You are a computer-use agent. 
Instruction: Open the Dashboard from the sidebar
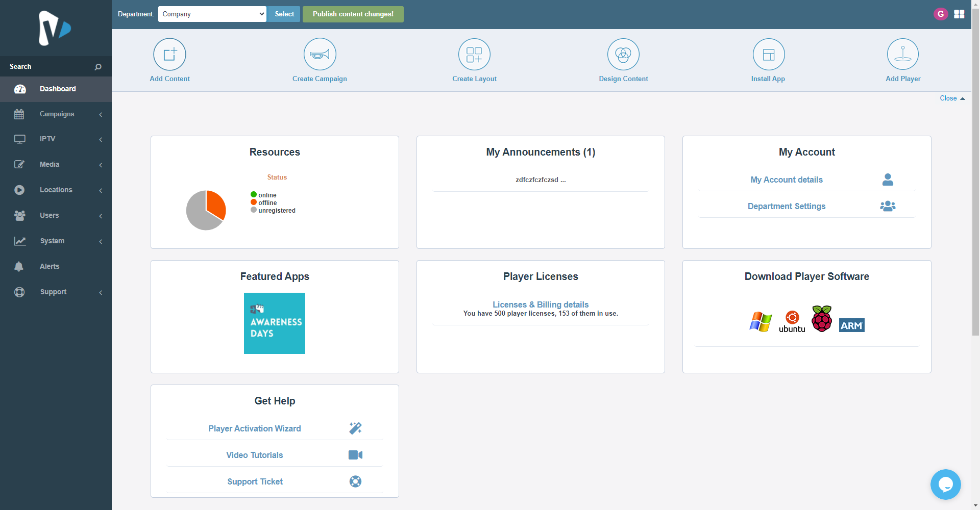[57, 89]
